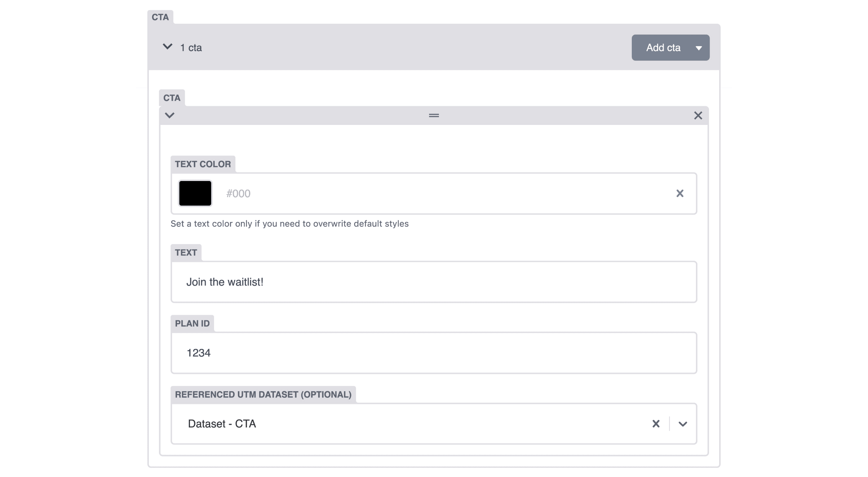The height and width of the screenshot is (477, 868).
Task: Click the 1 cta header text
Action: [191, 48]
